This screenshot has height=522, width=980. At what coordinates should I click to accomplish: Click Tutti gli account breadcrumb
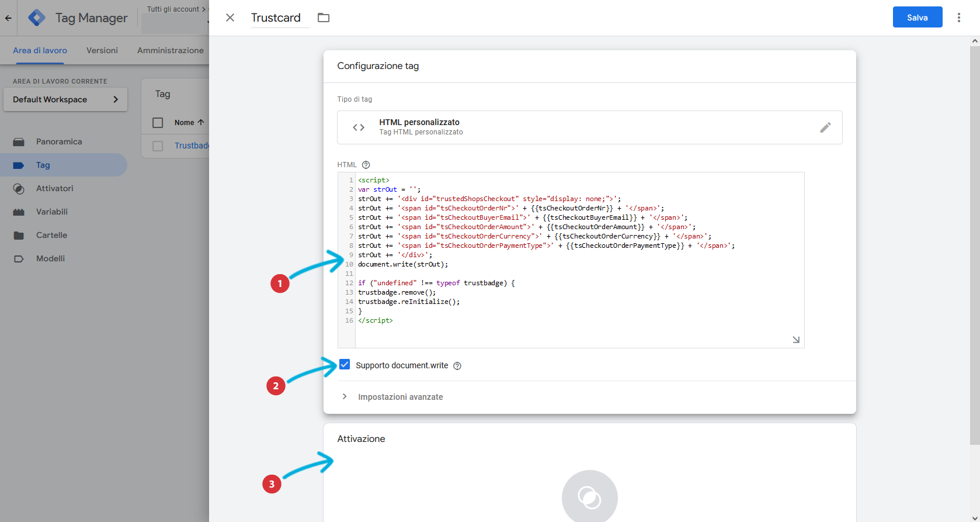tap(173, 9)
